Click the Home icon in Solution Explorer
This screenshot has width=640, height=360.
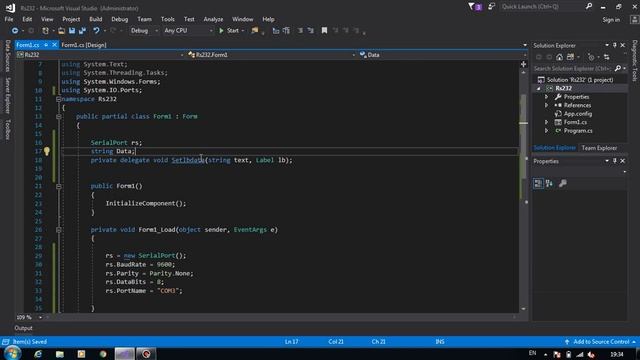pyautogui.click(x=560, y=57)
